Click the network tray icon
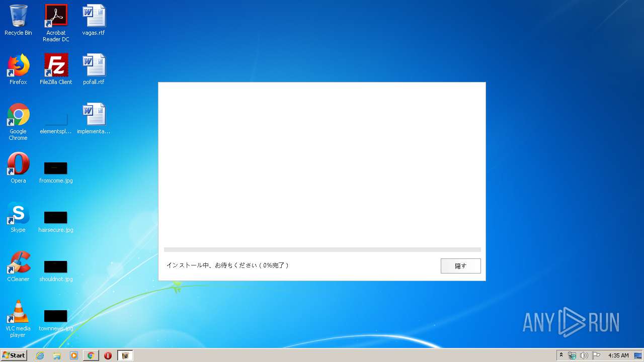The image size is (644, 362). click(572, 355)
